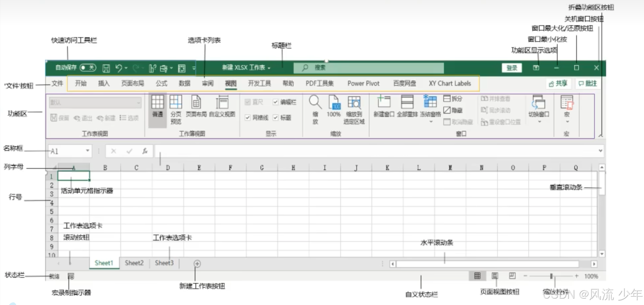Screen dimensions: 644x305
Task: Switch to the 开始 ribbon tab
Action: pyautogui.click(x=80, y=83)
